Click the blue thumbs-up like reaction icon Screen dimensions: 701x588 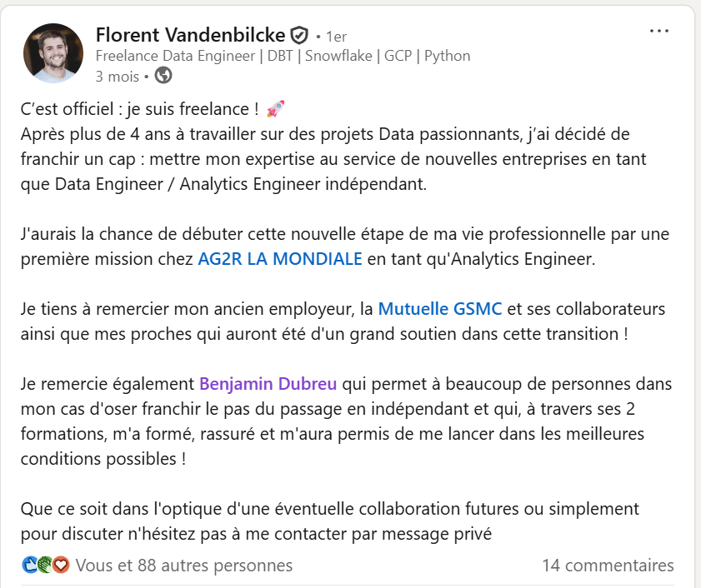tap(30, 566)
